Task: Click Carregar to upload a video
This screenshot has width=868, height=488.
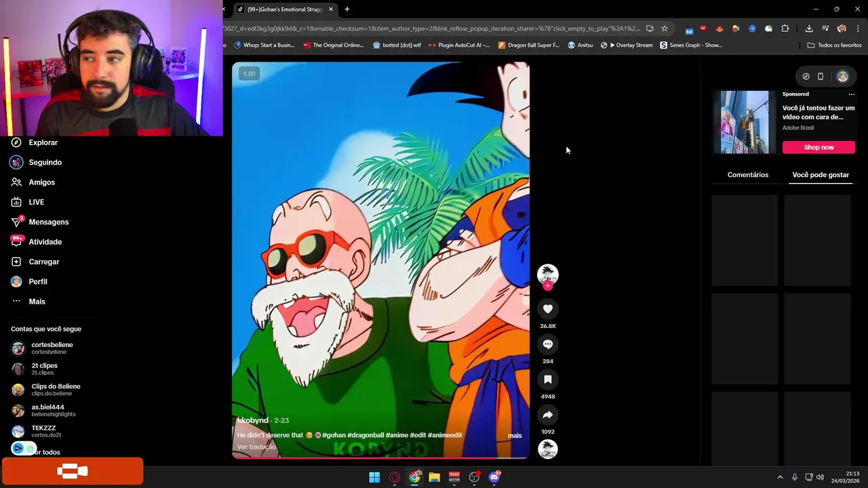Action: 35,262
